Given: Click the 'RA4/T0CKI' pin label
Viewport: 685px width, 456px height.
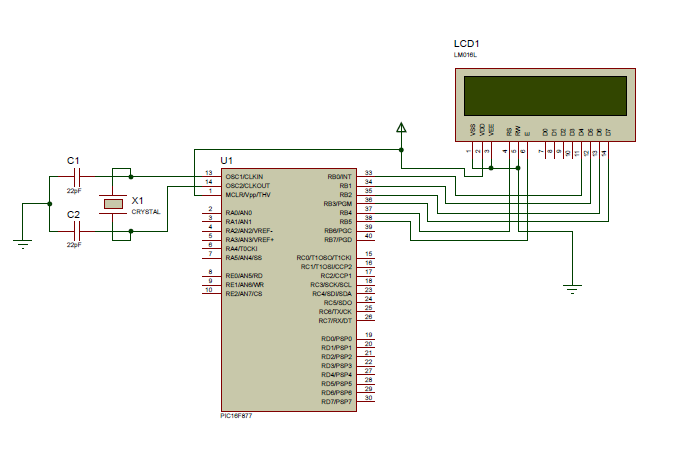Looking at the screenshot, I should 241,249.
